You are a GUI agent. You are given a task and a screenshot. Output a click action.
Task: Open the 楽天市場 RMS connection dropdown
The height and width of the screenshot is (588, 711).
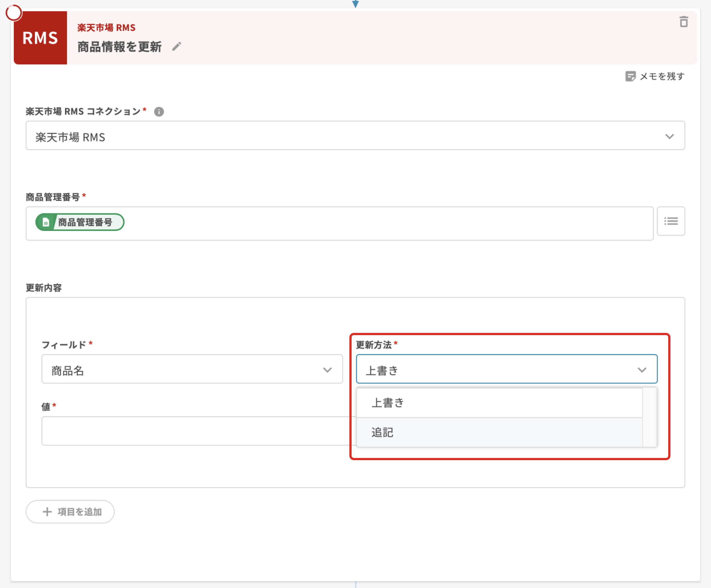click(x=355, y=136)
